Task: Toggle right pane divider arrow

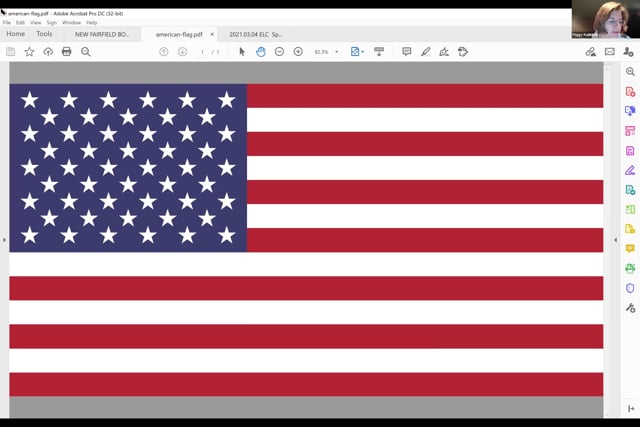Action: coord(616,240)
